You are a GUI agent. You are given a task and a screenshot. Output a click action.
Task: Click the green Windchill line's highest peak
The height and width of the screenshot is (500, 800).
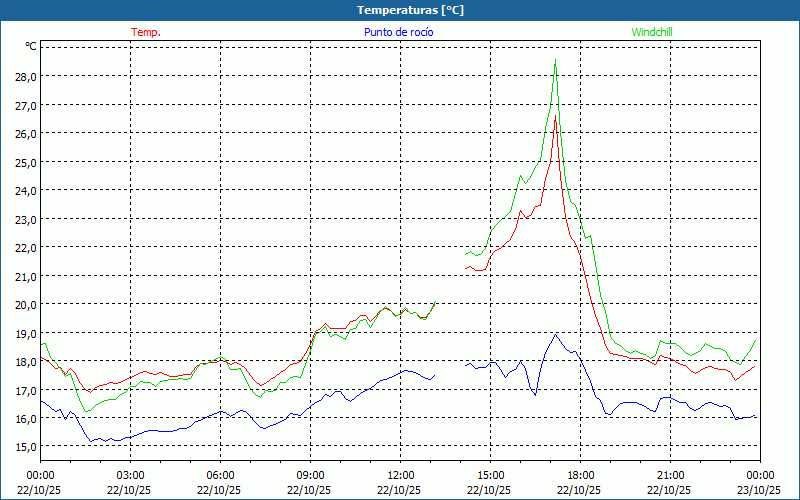click(x=555, y=61)
